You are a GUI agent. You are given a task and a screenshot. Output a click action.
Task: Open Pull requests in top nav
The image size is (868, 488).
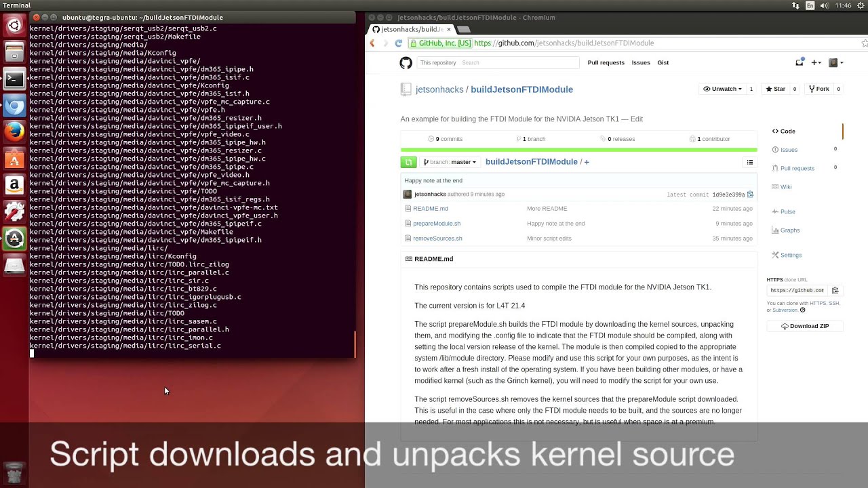pyautogui.click(x=606, y=62)
